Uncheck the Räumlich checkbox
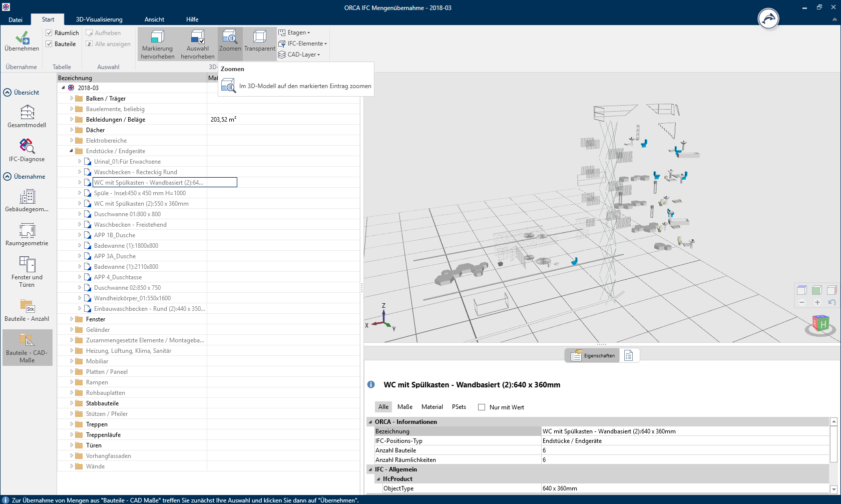This screenshot has width=841, height=504. 49,33
